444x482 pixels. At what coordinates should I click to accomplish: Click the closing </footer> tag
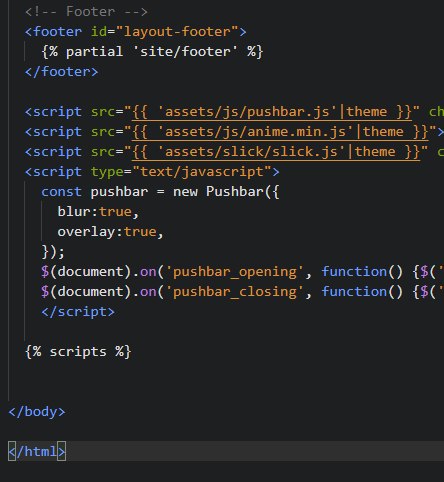pyautogui.click(x=62, y=72)
